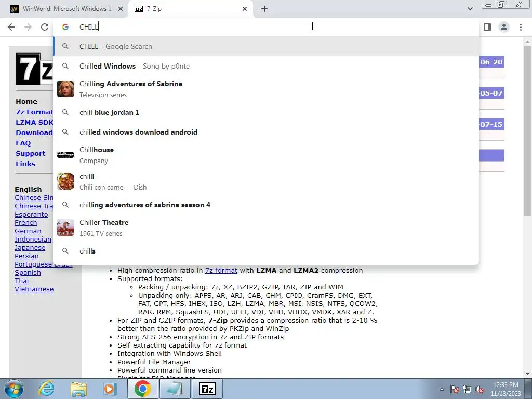Open the Home link in sidebar
The image size is (532, 399).
(x=26, y=101)
